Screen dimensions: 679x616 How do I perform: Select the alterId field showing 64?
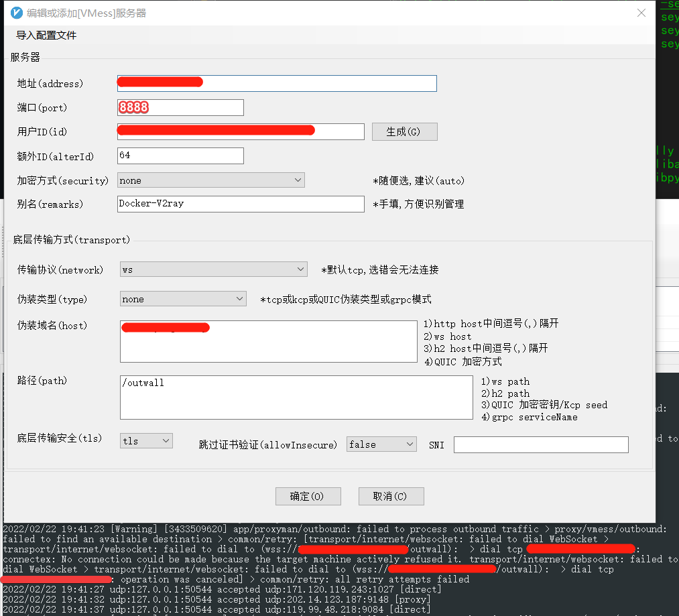(180, 156)
